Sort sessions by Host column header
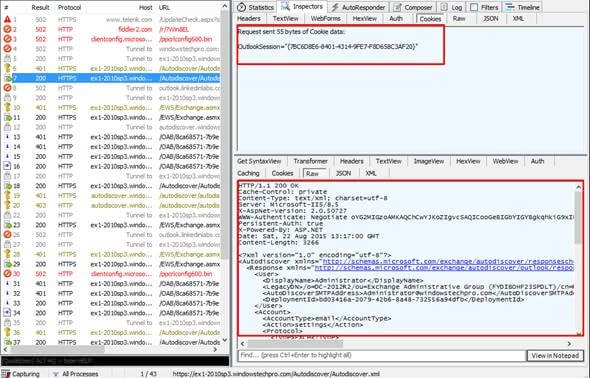This screenshot has width=590, height=378. (146, 7)
